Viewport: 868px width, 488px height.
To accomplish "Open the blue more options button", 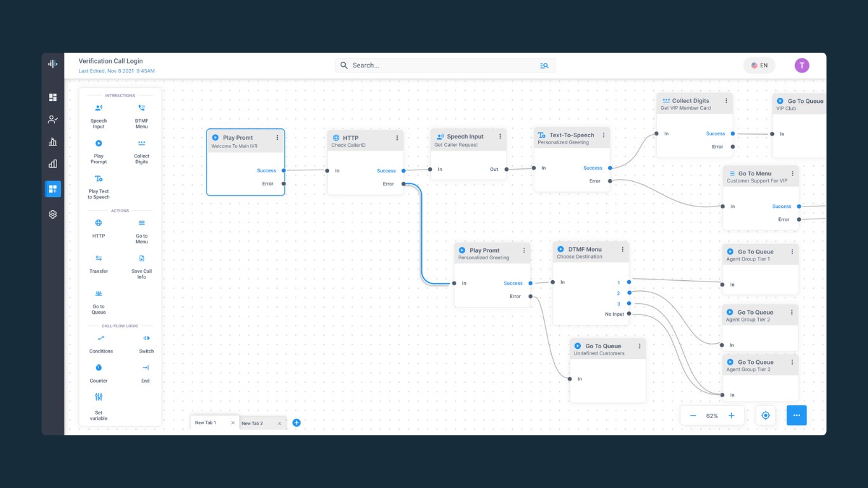I will point(797,416).
